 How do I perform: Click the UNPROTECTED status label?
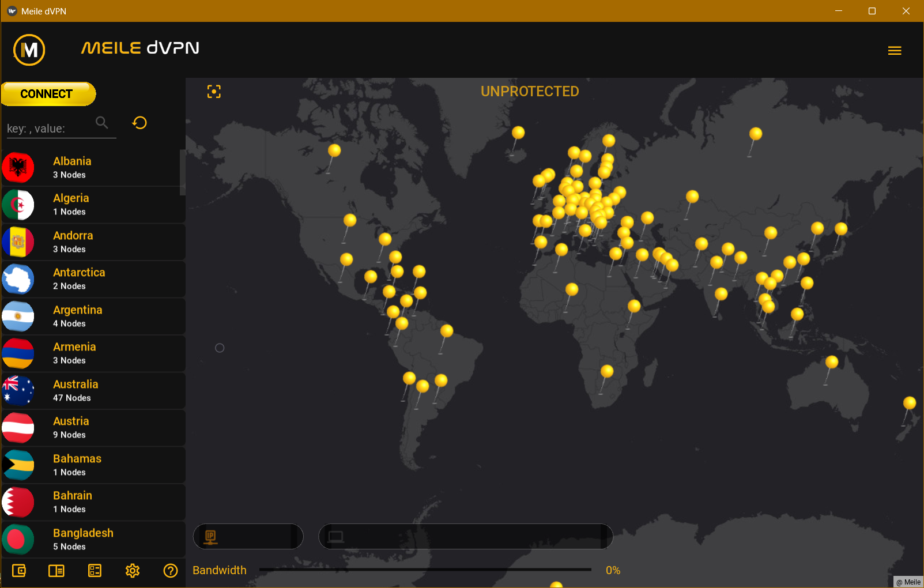point(530,92)
